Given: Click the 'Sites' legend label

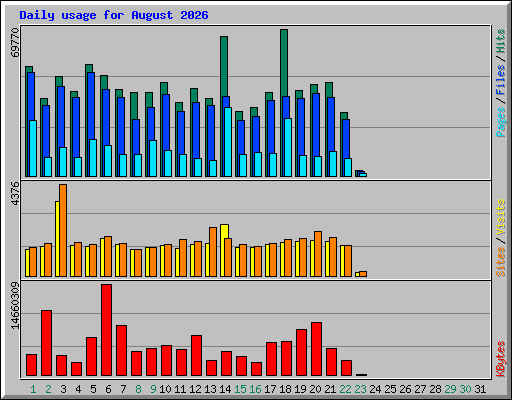Looking at the screenshot, I should coord(501,262).
